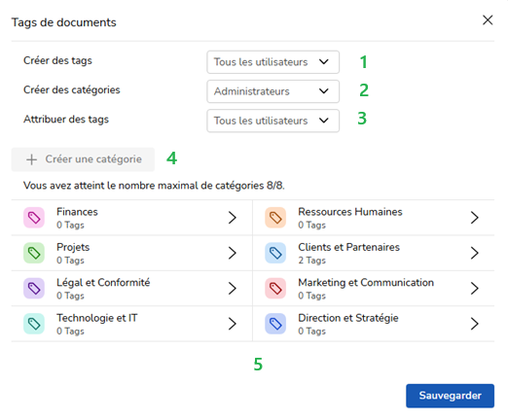
Task: Open the Créer des tags dropdown
Action: click(x=273, y=62)
